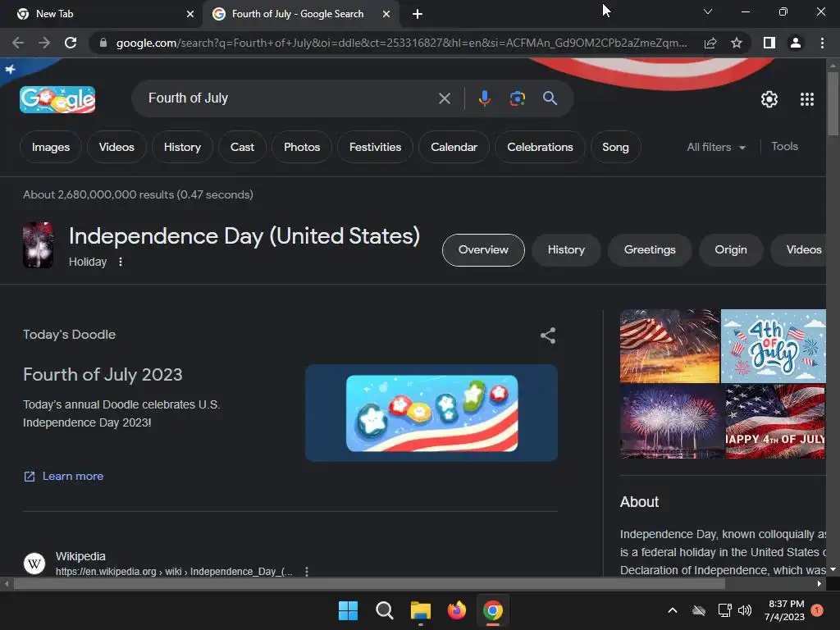Viewport: 840px width, 630px height.
Task: Focus the Fourth of July search field
Action: [x=290, y=98]
